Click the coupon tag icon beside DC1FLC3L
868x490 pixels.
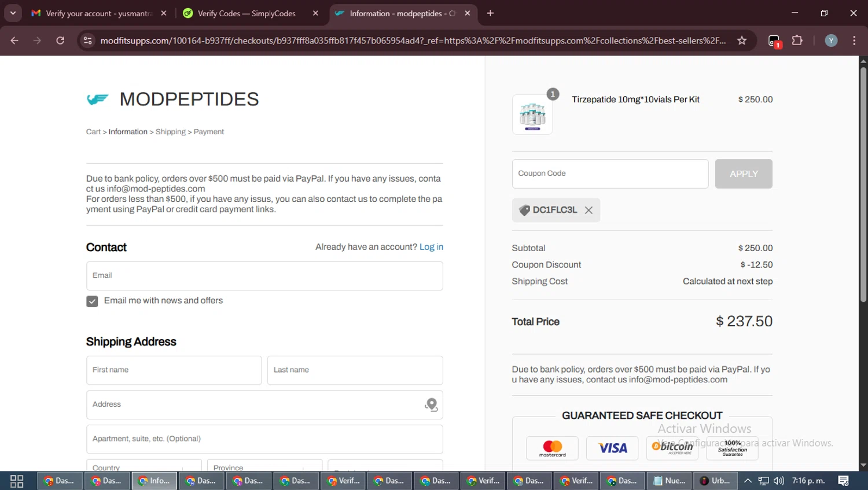point(524,210)
